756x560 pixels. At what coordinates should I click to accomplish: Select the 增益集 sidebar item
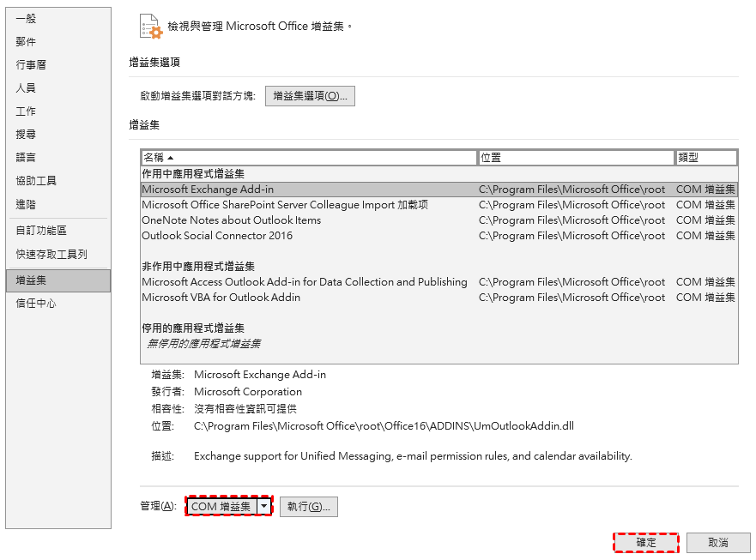pos(58,280)
